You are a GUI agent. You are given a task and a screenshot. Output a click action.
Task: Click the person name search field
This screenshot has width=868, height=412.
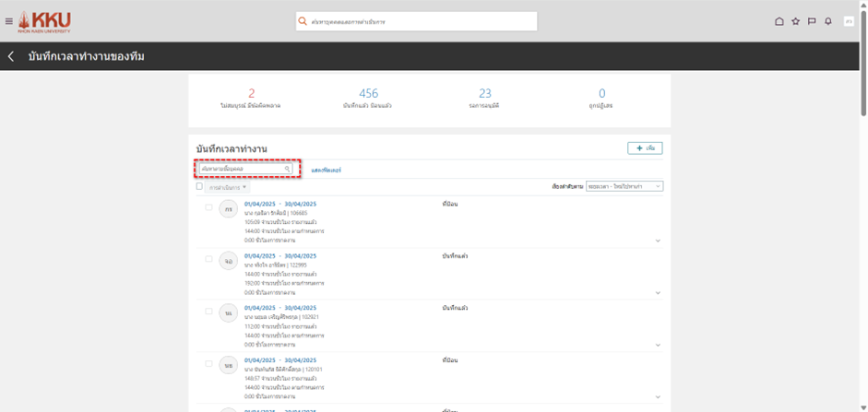(x=242, y=170)
